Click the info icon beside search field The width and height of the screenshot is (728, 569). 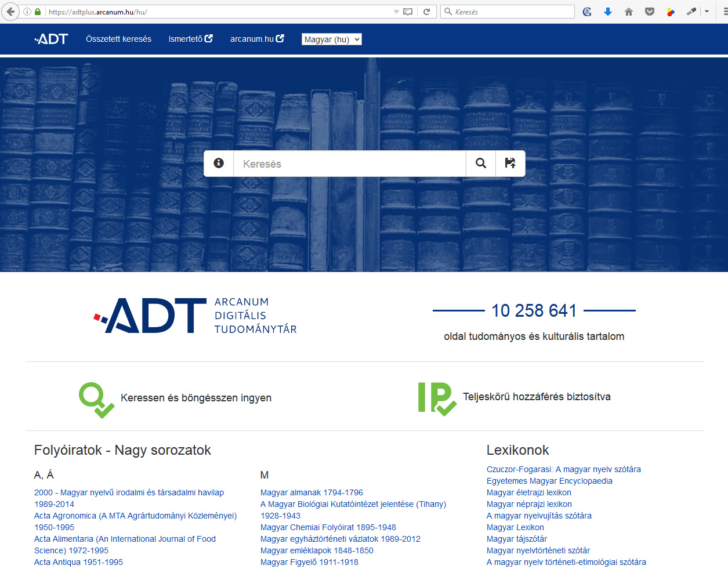pyautogui.click(x=219, y=164)
